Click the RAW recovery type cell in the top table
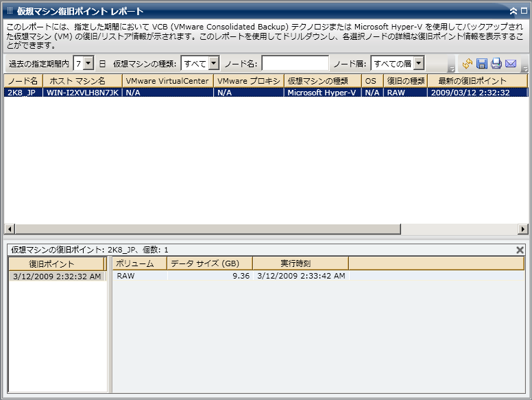Viewport: 532px width, 400px height. click(x=405, y=93)
